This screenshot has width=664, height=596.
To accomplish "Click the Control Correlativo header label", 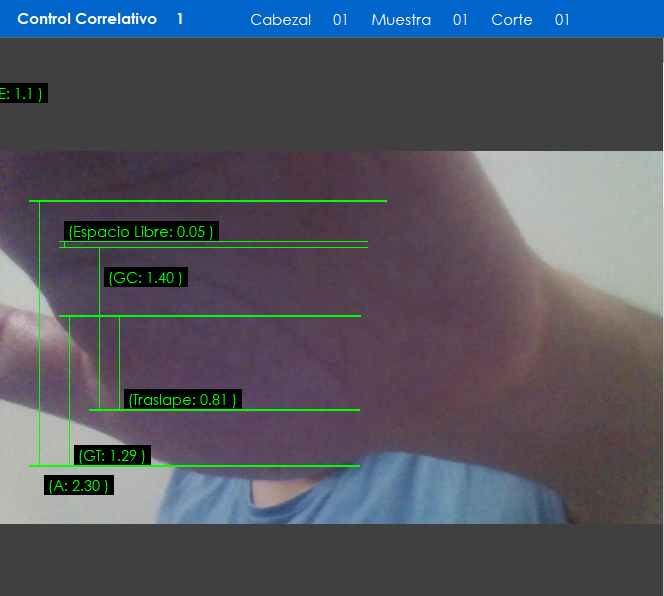I will pos(87,19).
